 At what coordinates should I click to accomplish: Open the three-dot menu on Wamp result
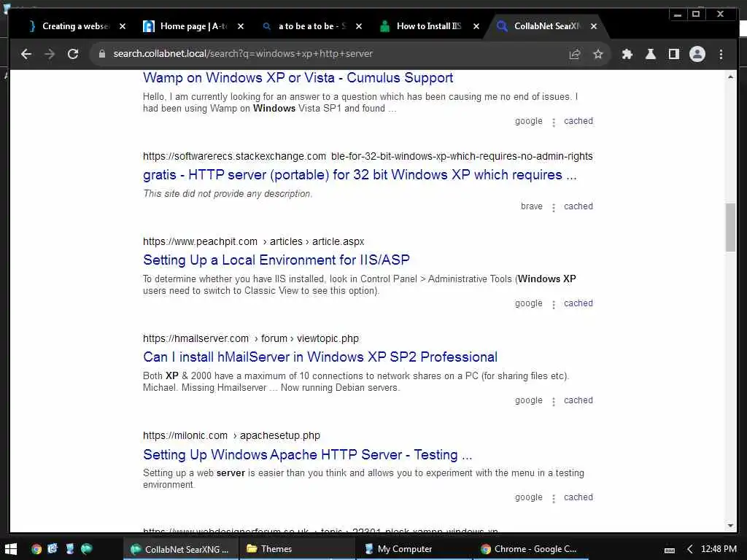(554, 122)
